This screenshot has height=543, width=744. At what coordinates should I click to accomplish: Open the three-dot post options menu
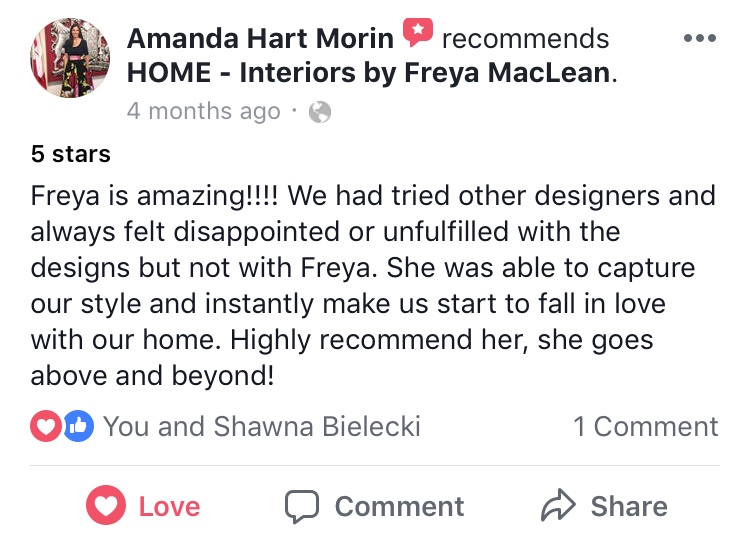click(x=699, y=38)
